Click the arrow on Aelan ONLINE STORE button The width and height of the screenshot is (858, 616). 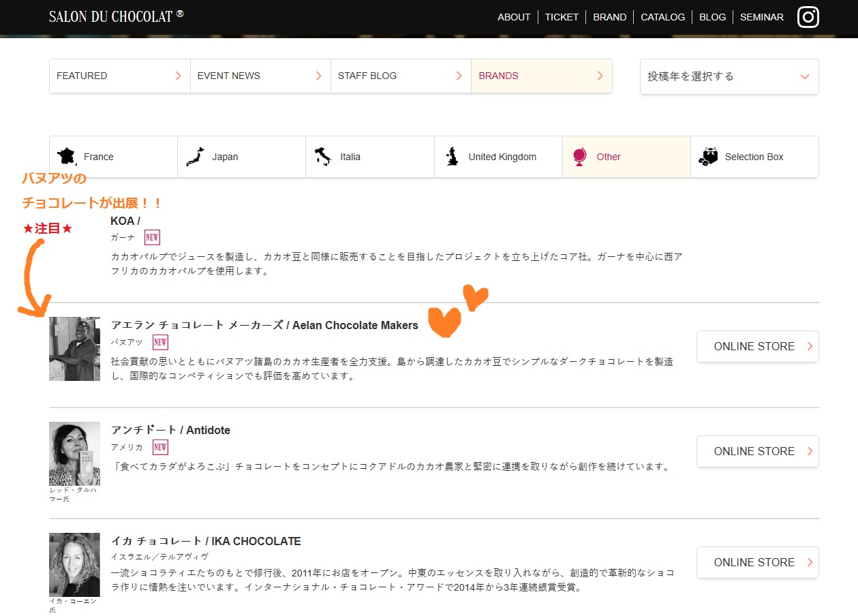click(810, 346)
